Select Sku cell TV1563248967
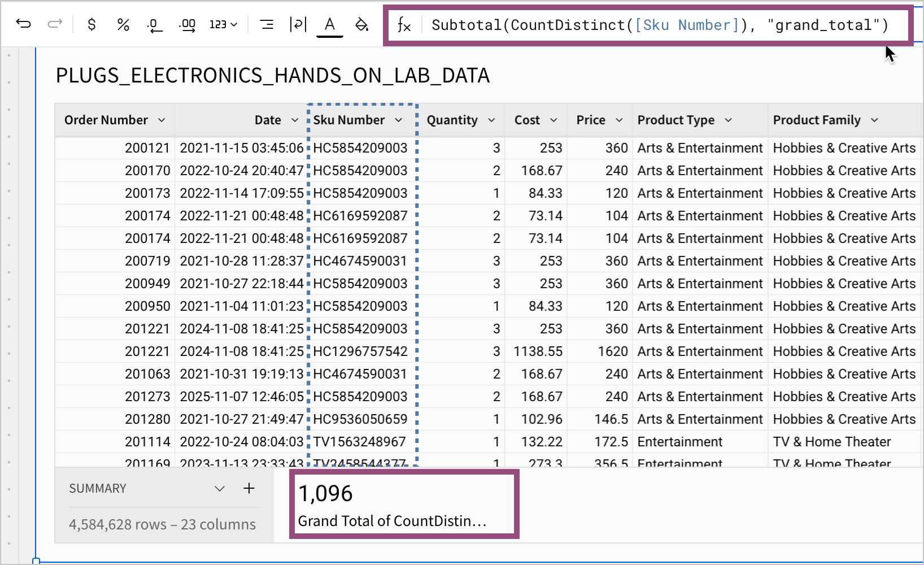 pyautogui.click(x=363, y=442)
